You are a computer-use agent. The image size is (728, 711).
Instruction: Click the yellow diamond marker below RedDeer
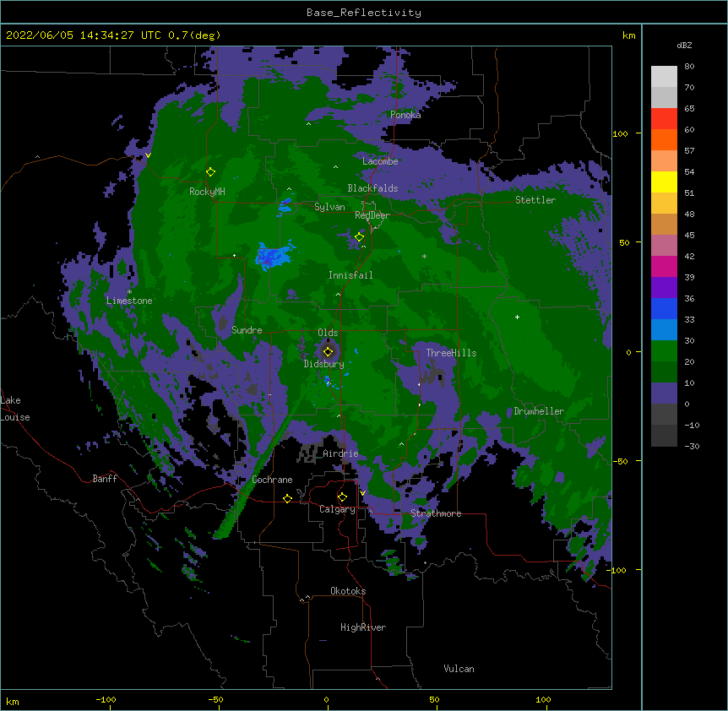[x=359, y=237]
